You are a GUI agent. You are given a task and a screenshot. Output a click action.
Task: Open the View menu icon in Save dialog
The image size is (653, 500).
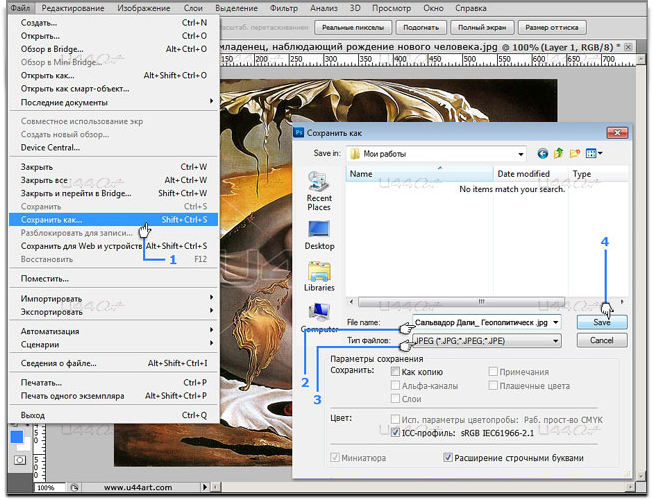click(594, 154)
